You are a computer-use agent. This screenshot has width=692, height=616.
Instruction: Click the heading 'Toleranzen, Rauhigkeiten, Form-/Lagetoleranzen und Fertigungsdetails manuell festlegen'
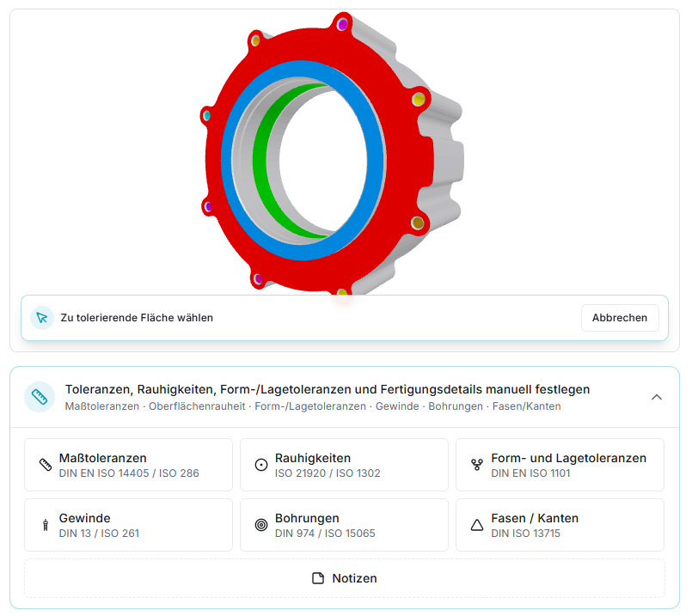click(328, 389)
